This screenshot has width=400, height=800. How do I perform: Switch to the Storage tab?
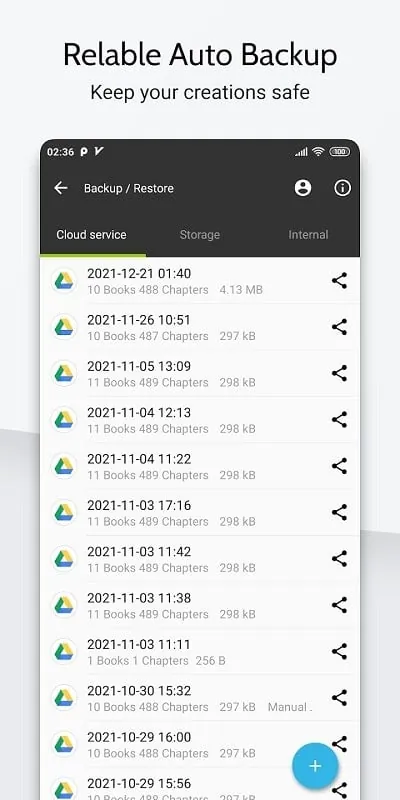(199, 235)
